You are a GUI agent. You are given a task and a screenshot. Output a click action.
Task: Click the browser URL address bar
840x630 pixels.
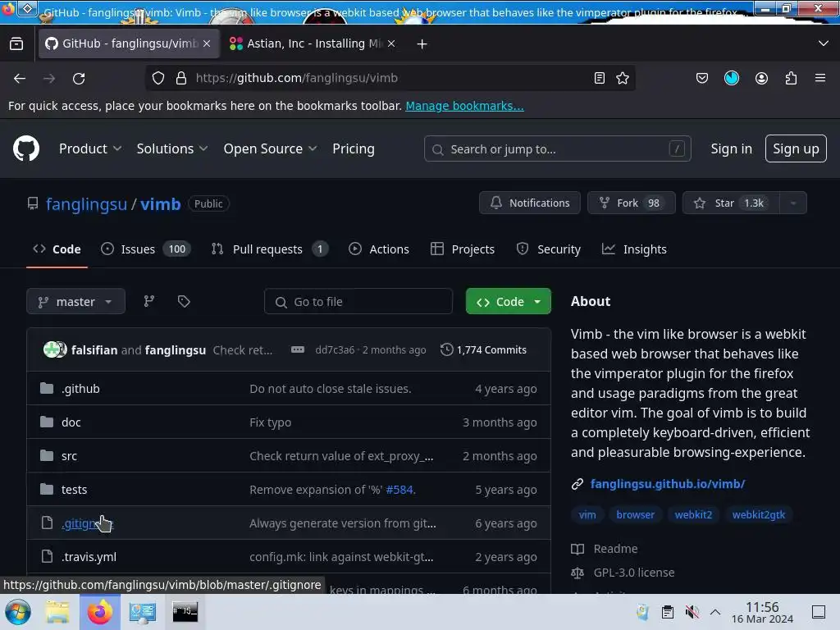click(x=390, y=78)
